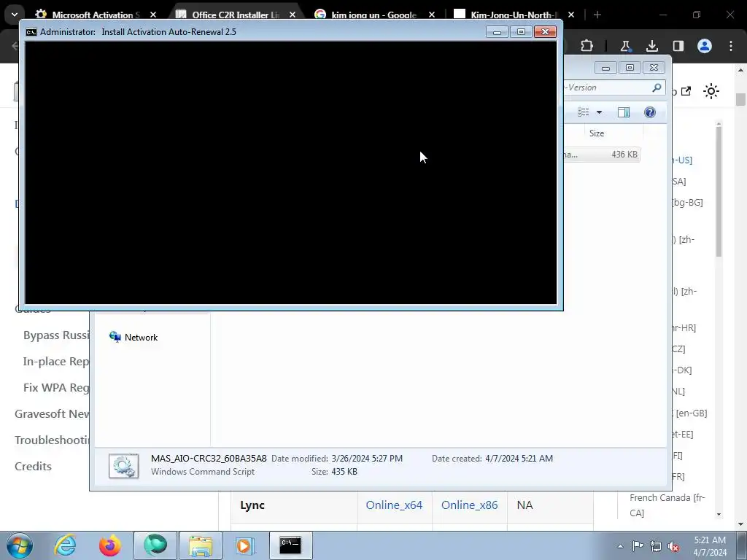The image size is (747, 560).
Task: Open Chrome extensions puzzle icon
Action: tap(587, 46)
